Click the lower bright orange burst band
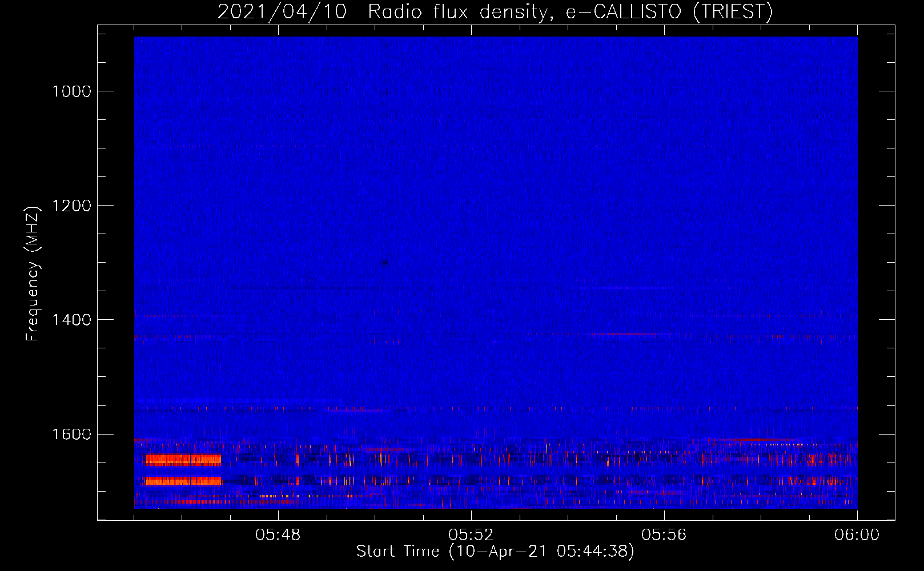 [x=183, y=481]
